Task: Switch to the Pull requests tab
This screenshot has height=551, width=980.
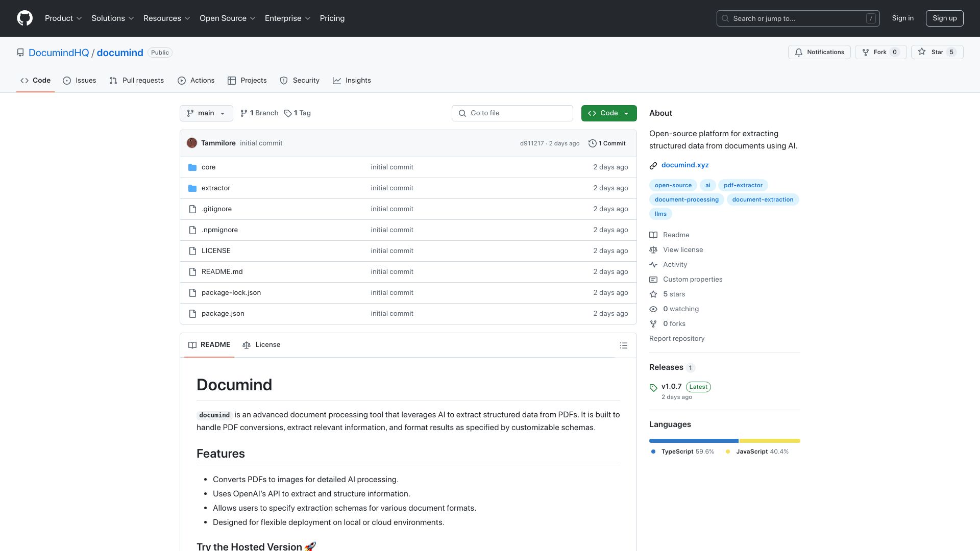Action: point(137,81)
